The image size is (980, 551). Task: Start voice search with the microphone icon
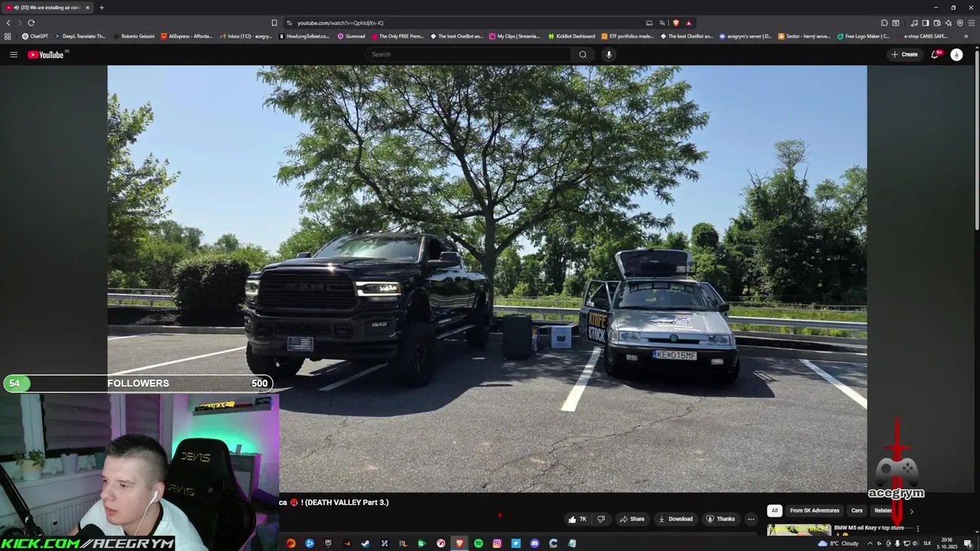pos(609,54)
